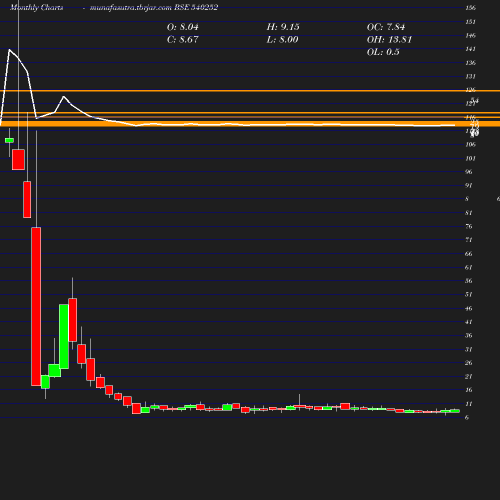Click the 16 price axis label
Viewport: 500px width, 500px height.
click(469, 390)
